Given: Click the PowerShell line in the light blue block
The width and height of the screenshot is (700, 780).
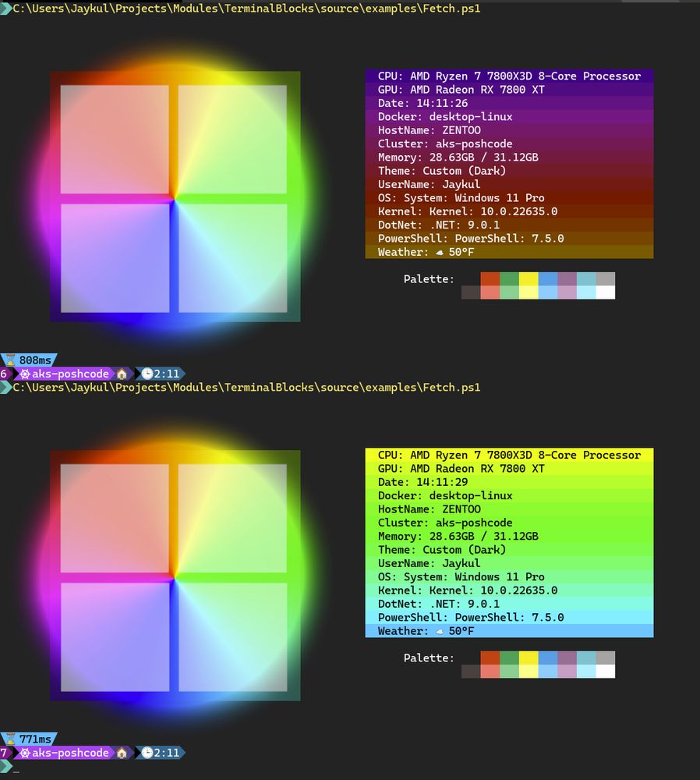Looking at the screenshot, I should [x=471, y=617].
